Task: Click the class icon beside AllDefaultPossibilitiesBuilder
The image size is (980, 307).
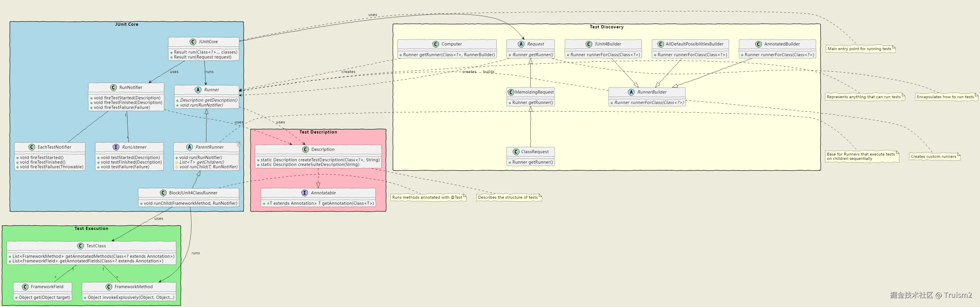Action: (661, 44)
